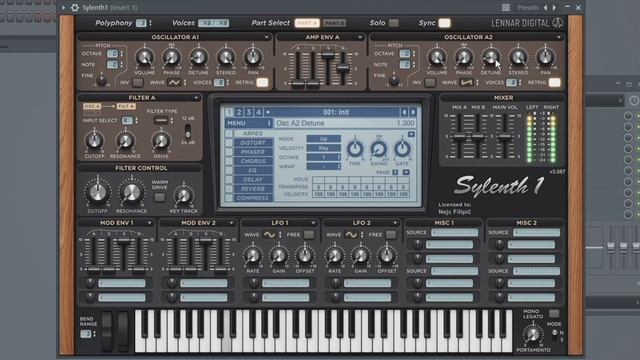Toggle the Sync switch
This screenshot has width=640, height=360.
point(444,23)
